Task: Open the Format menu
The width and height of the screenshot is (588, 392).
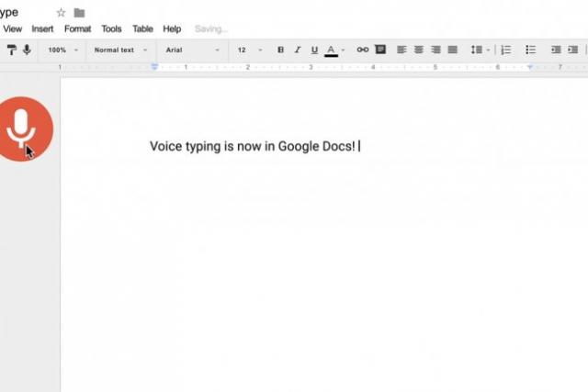Action: [x=77, y=28]
